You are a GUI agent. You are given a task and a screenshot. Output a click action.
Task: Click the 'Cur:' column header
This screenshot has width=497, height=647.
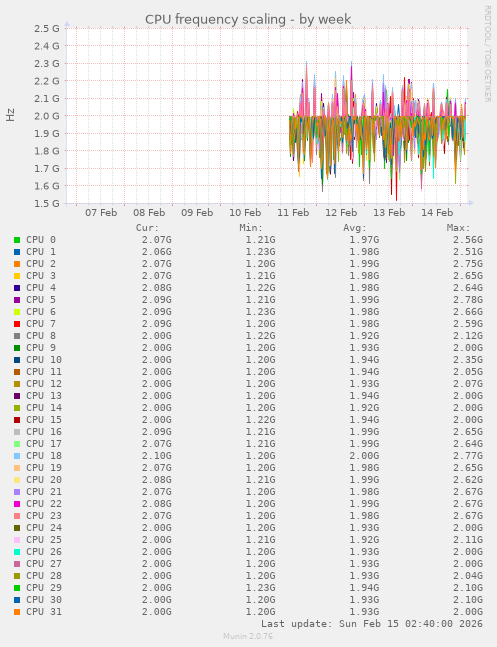[x=147, y=228]
